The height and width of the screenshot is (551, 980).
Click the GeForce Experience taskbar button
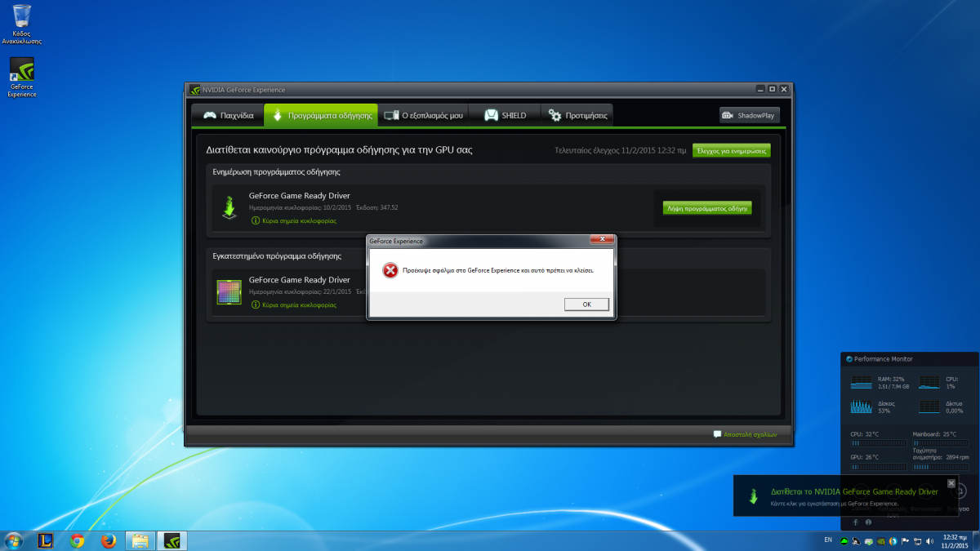[171, 540]
